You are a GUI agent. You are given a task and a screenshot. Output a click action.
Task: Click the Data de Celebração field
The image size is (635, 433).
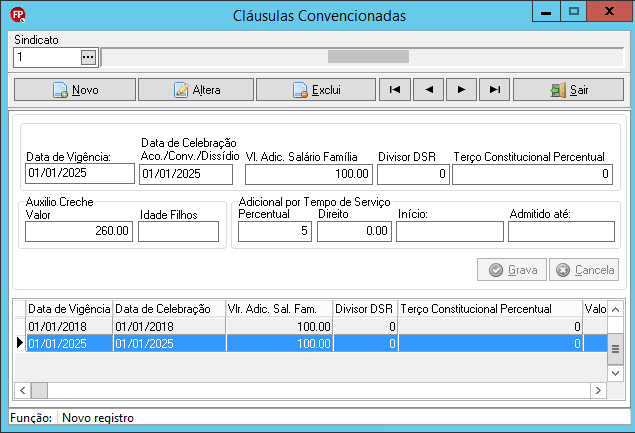[x=186, y=174]
